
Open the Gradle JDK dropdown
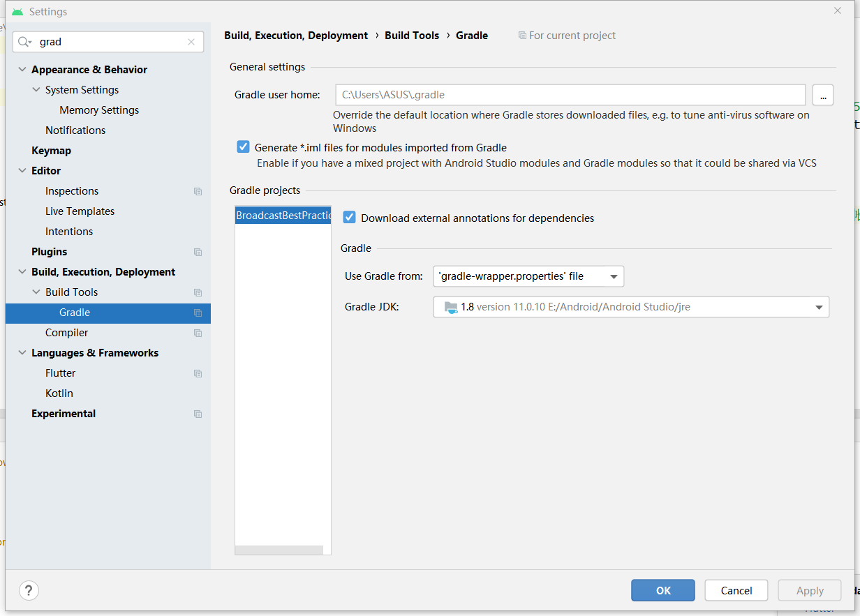coord(631,307)
